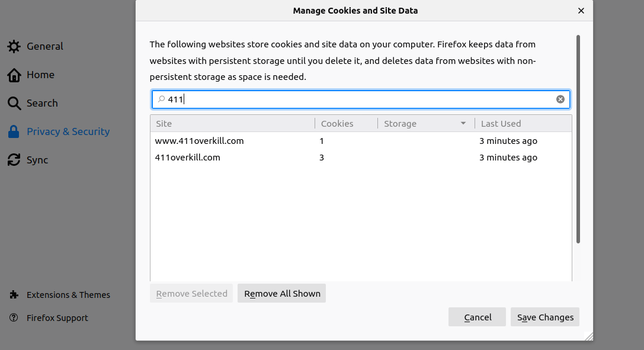
Task: Sort by the Storage column arrow
Action: 463,124
